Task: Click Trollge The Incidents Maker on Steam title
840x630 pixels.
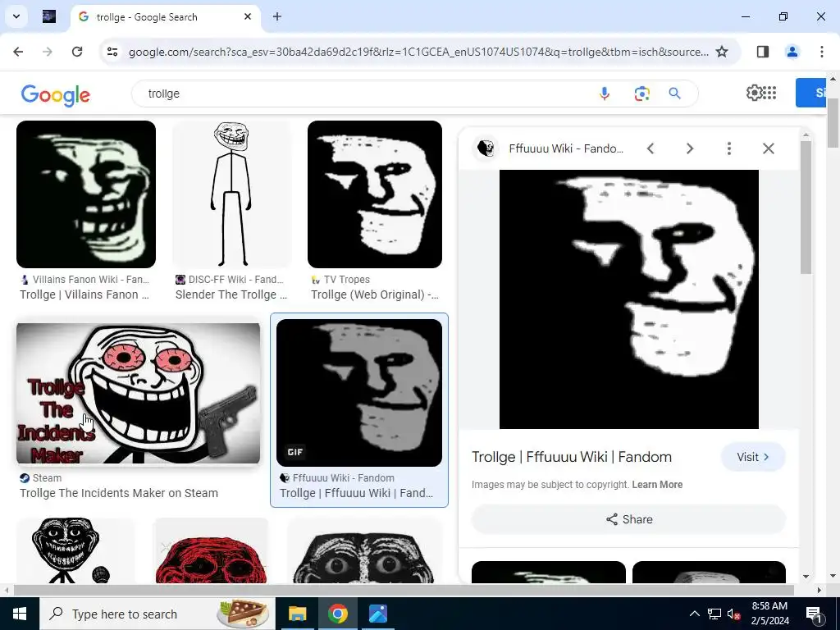Action: click(x=119, y=493)
